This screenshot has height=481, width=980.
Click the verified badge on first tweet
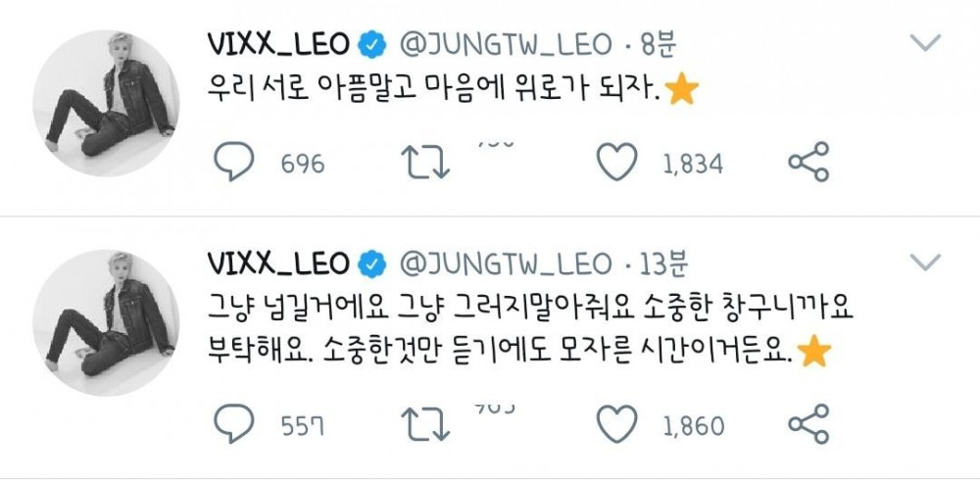pos(372,45)
